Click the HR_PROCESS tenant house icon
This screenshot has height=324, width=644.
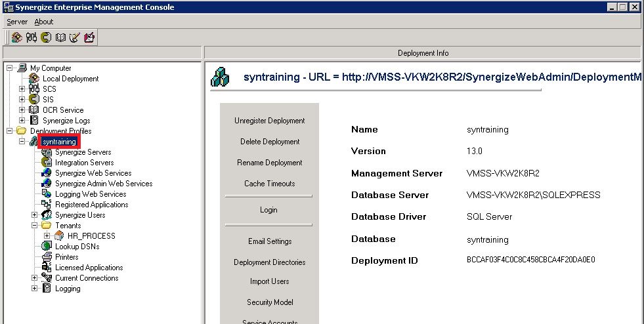pos(59,235)
